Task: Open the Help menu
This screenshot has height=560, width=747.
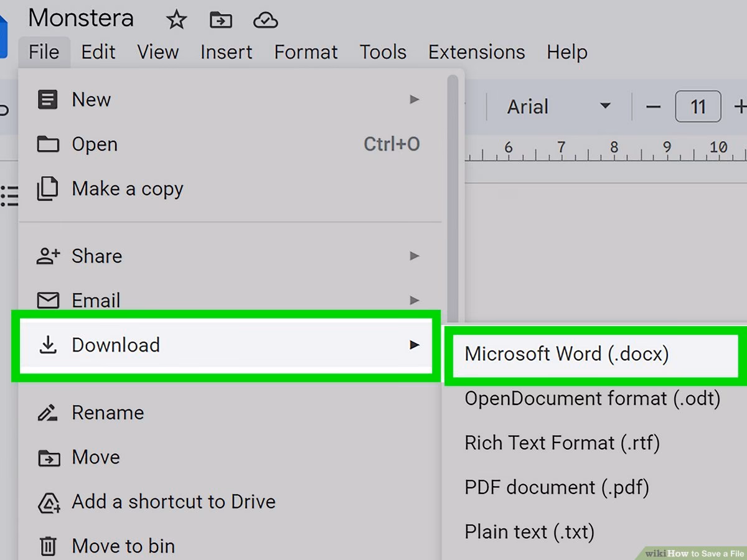Action: tap(567, 52)
